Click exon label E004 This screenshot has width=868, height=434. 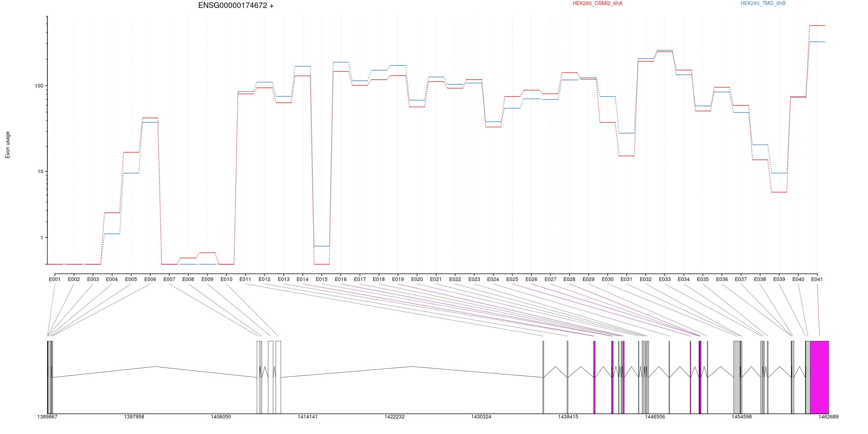point(112,279)
